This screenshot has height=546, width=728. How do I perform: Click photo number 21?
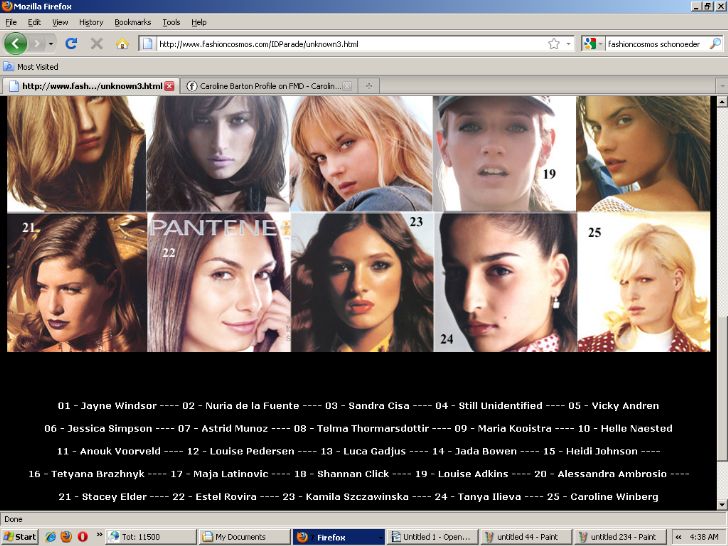(77, 282)
